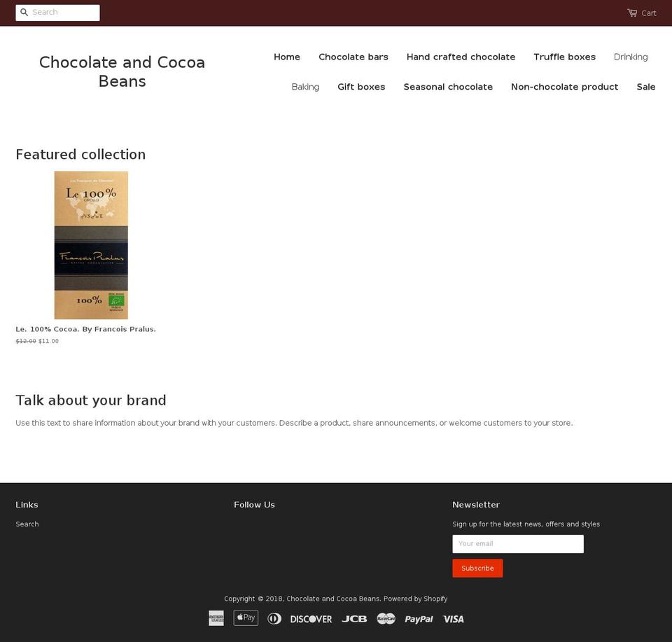672x642 pixels.
Task: Click the Featured collection heading
Action: (x=80, y=154)
